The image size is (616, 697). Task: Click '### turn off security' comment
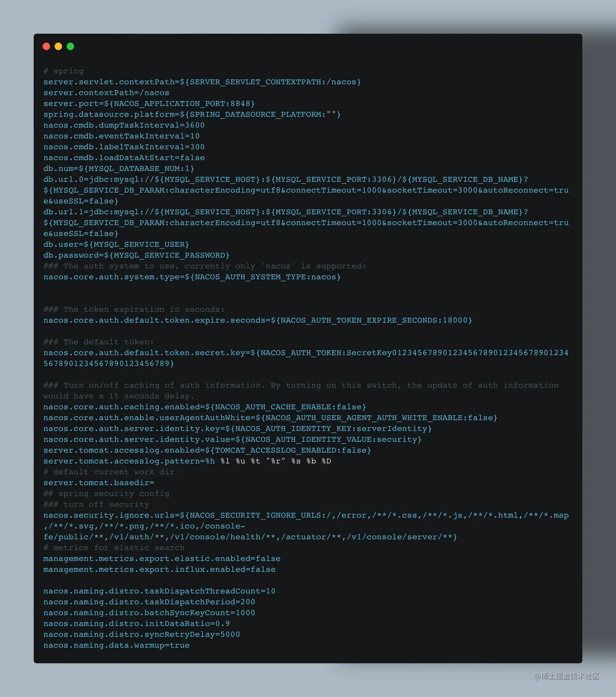(96, 504)
